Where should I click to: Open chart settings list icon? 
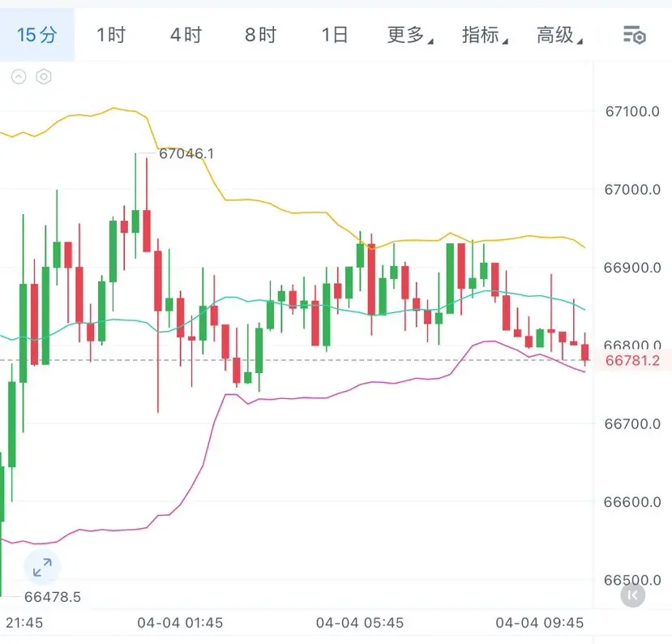(634, 35)
